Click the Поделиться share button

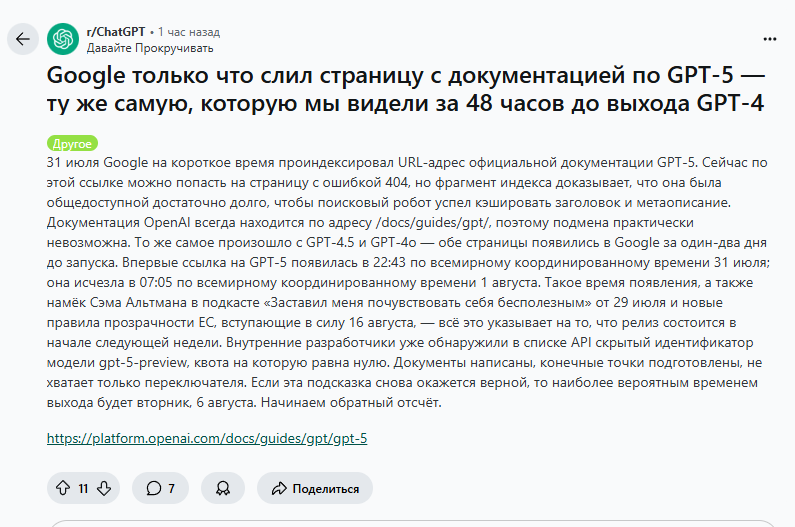315,488
